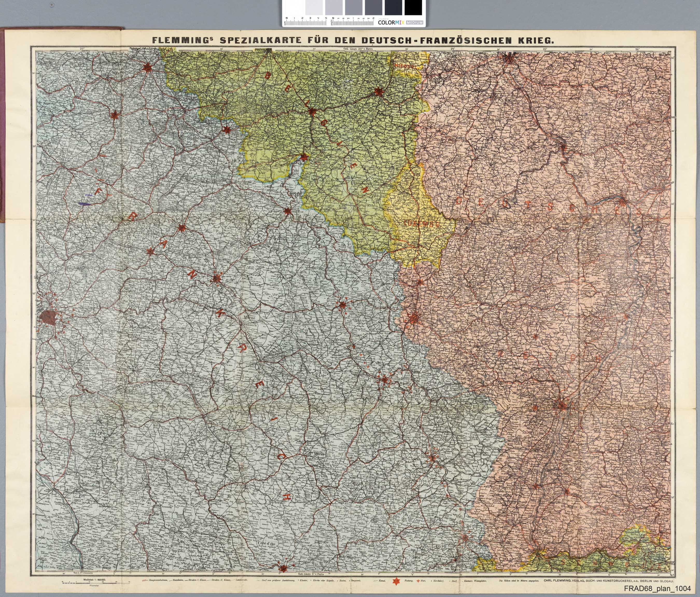
Task: Click the 'Marne' department label
Action: click(x=249, y=318)
